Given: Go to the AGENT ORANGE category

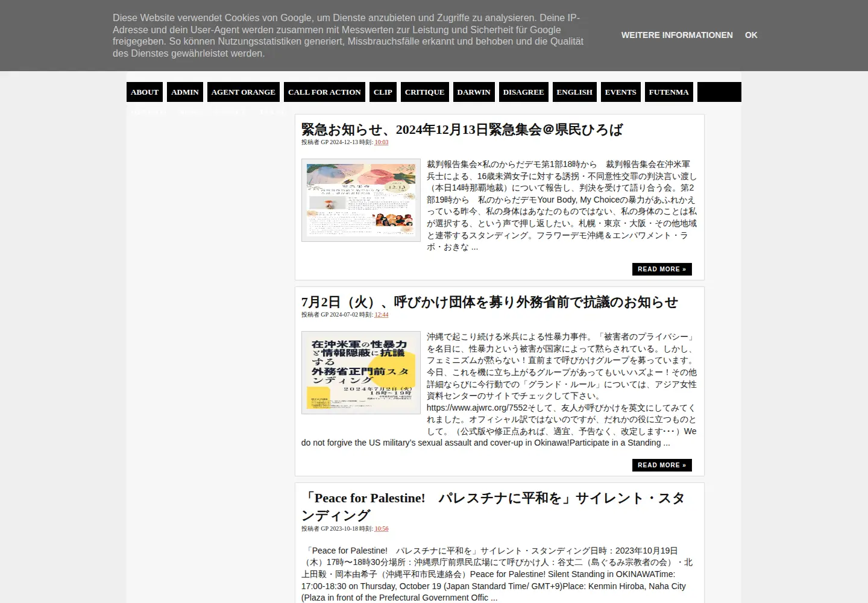Looking at the screenshot, I should click(x=244, y=92).
